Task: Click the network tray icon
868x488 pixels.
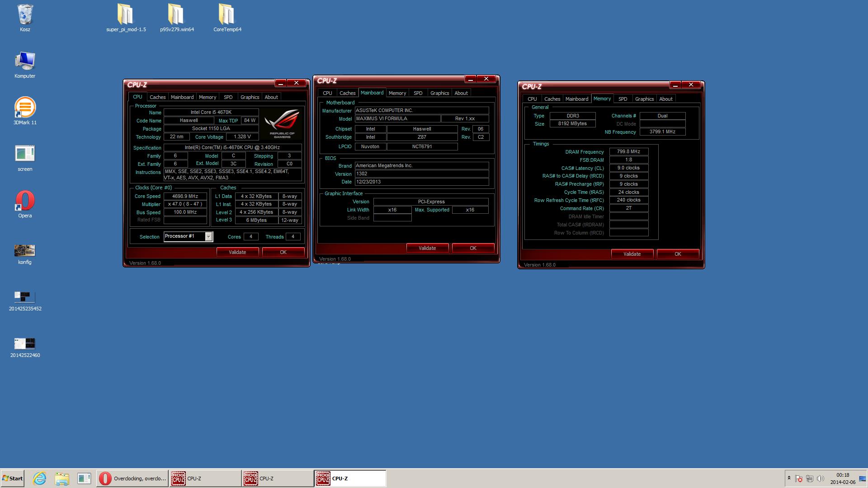Action: click(x=810, y=479)
